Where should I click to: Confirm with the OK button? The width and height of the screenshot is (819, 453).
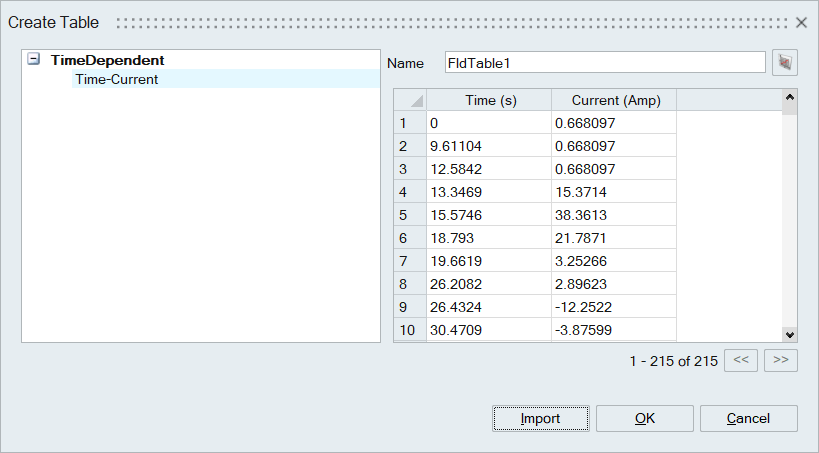tap(645, 418)
